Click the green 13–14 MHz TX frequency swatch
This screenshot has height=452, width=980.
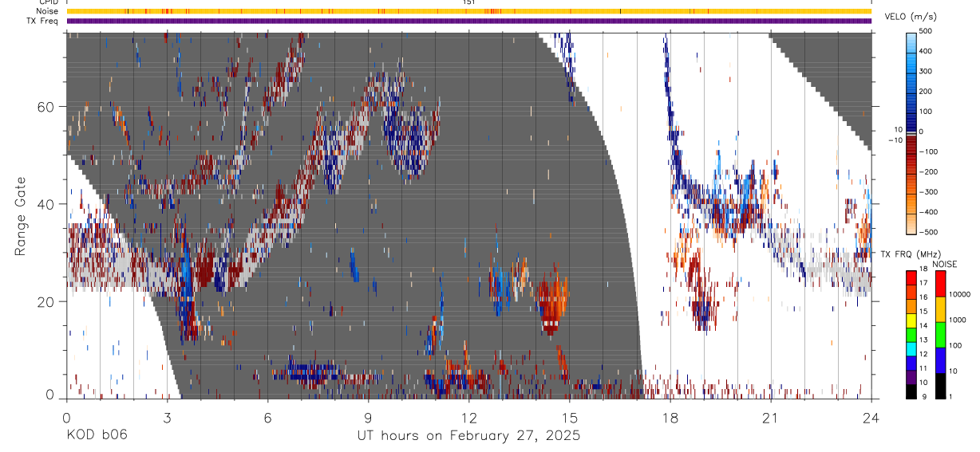(x=911, y=334)
